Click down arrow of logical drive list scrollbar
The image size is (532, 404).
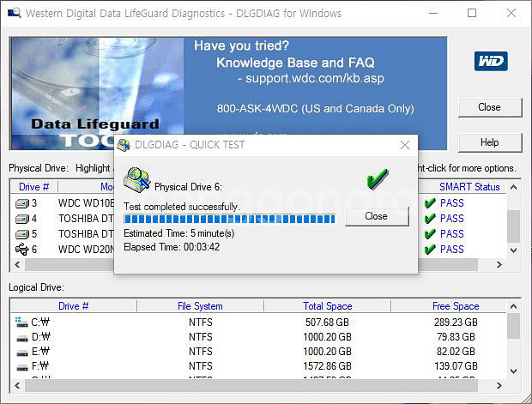tap(514, 371)
